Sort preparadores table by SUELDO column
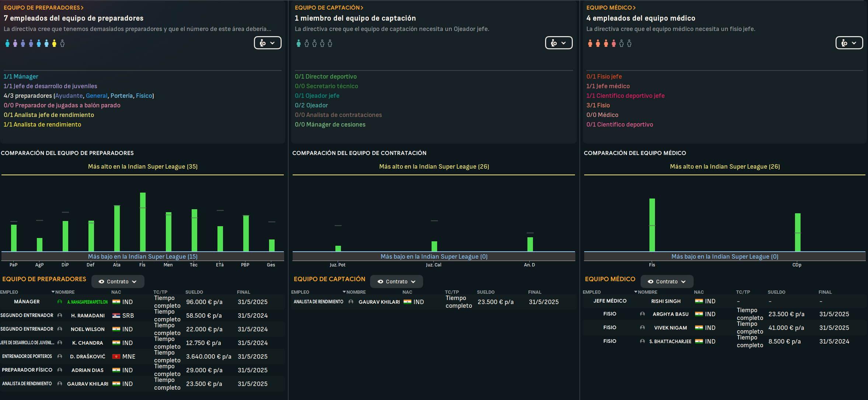The height and width of the screenshot is (400, 868). coord(194,292)
